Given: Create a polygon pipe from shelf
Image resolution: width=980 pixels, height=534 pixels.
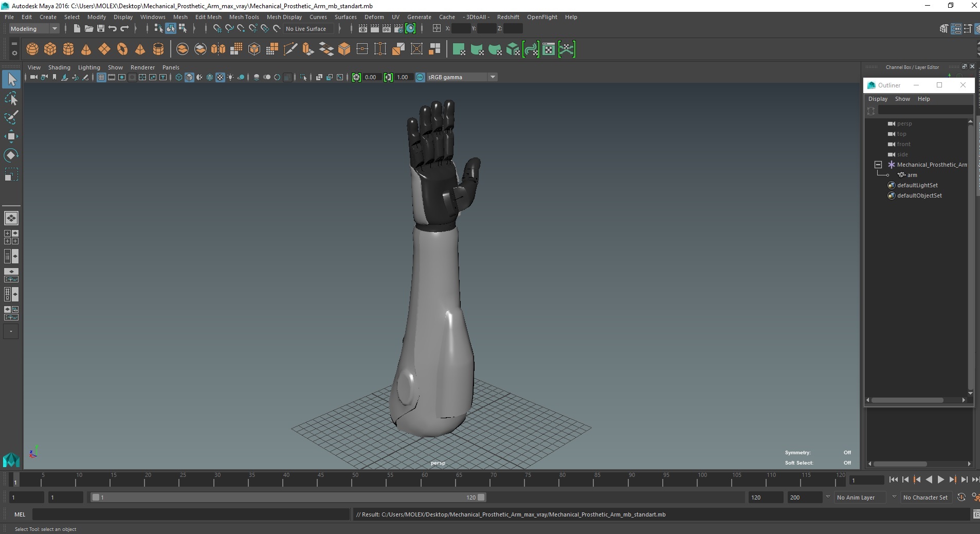Looking at the screenshot, I should [x=158, y=49].
